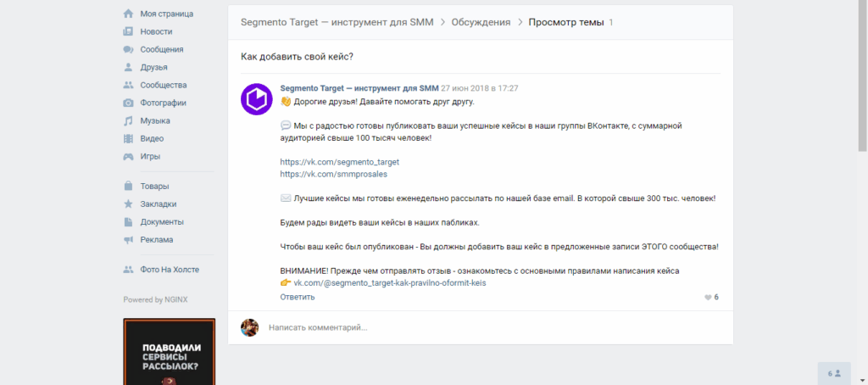Click the Segmento Target breadcrumb link
The image size is (868, 385).
337,23
